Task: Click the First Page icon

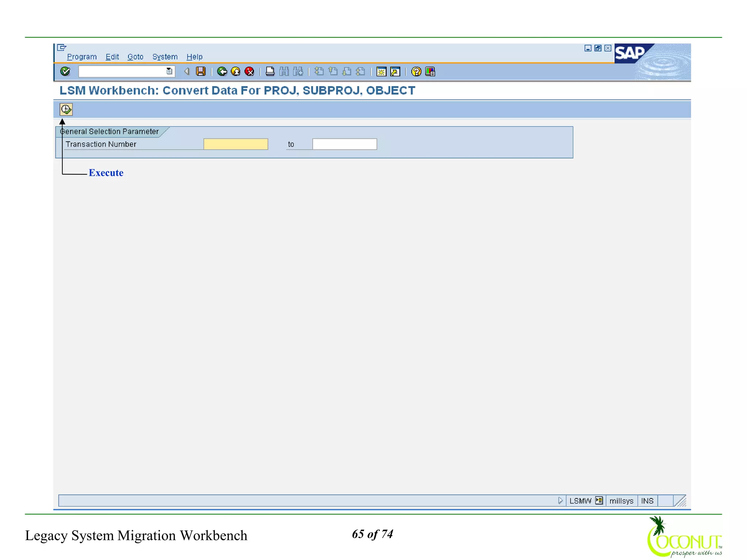Action: [x=319, y=71]
